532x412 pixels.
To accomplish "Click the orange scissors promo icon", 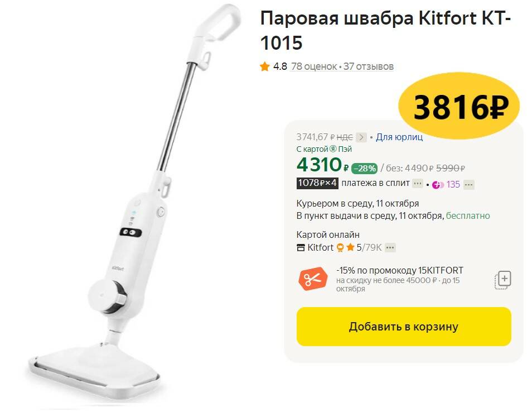I will [x=313, y=279].
